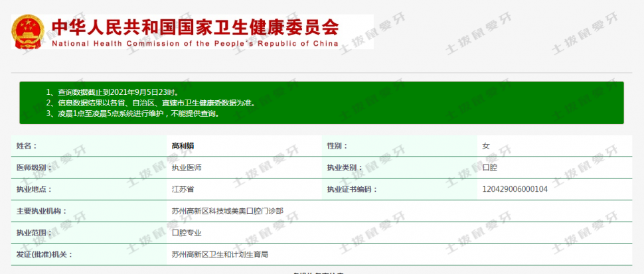Click the 执业医师 value cell
This screenshot has width=644, height=274.
187,167
